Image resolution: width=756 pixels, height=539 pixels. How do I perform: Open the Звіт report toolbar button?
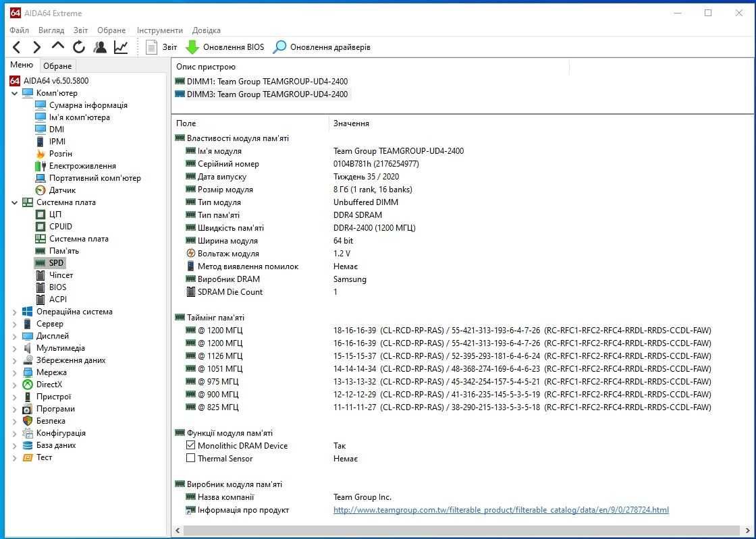[161, 47]
